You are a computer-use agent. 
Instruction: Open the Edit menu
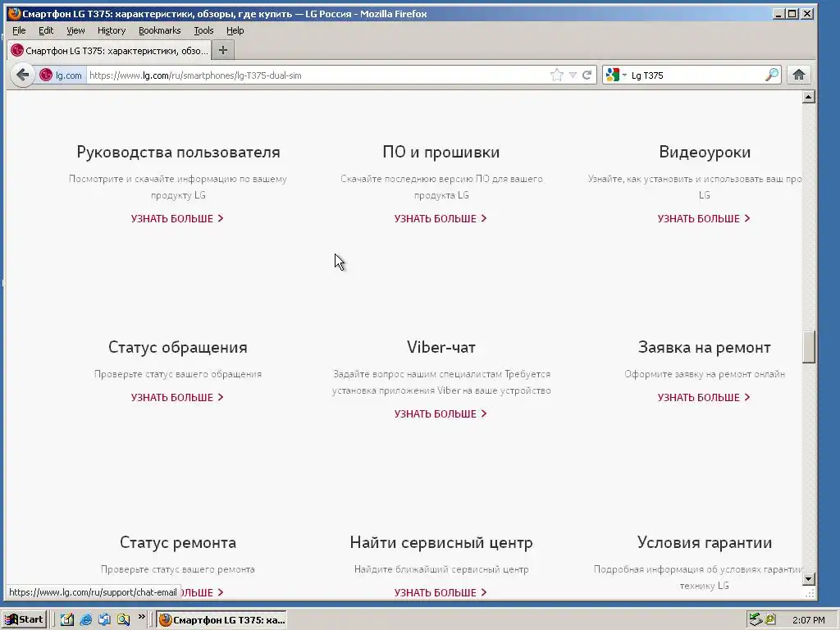coord(46,30)
